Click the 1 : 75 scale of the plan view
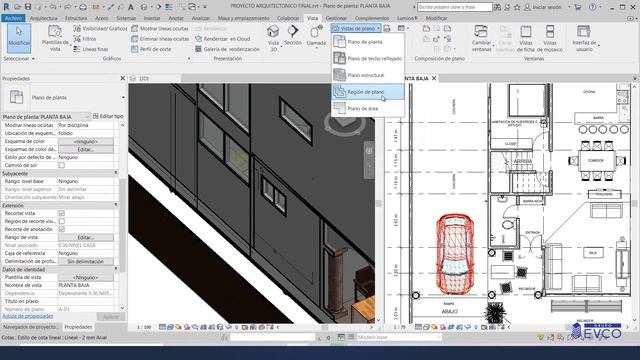This screenshot has width=640, height=360. point(400,327)
